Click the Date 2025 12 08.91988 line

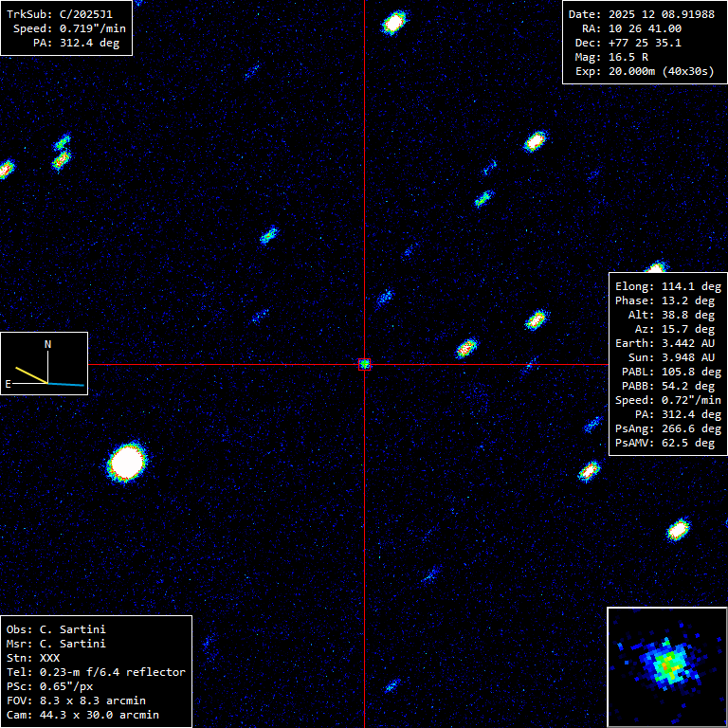(x=641, y=14)
